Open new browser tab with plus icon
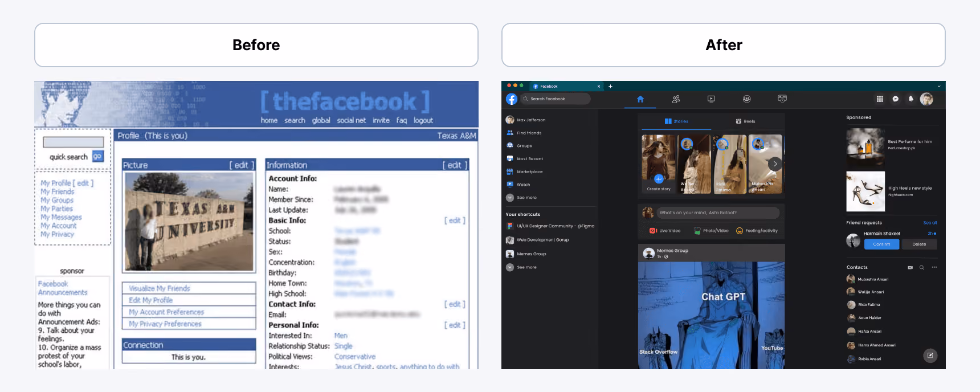Viewport: 980px width, 392px height. point(610,87)
